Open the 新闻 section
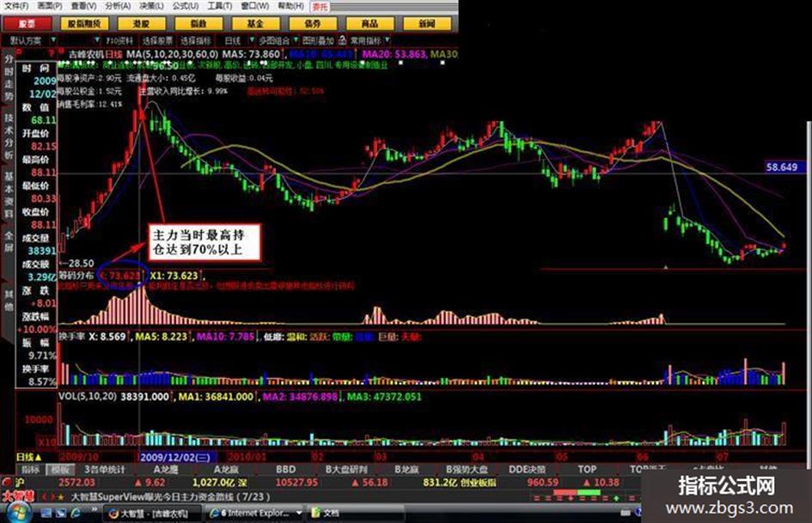This screenshot has width=812, height=523. [x=427, y=24]
